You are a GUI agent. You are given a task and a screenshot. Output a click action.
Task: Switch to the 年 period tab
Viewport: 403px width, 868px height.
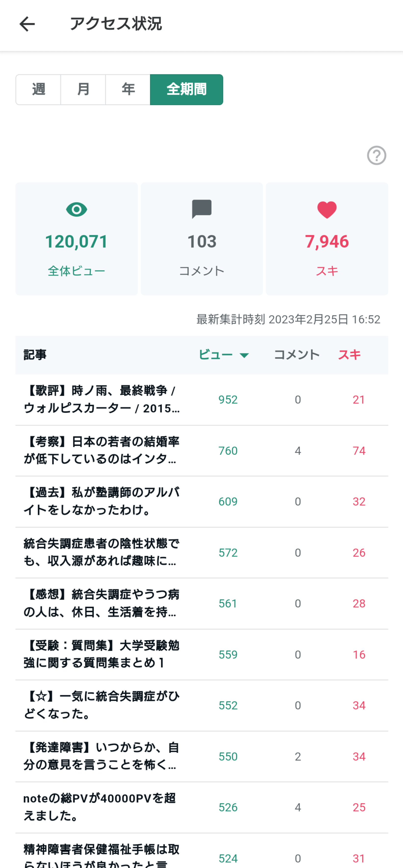128,90
